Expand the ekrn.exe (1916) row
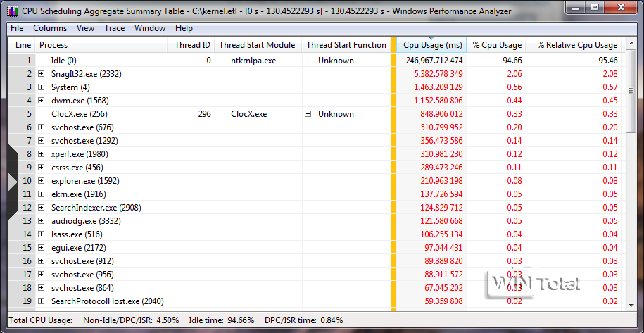644x333 pixels. tap(41, 194)
